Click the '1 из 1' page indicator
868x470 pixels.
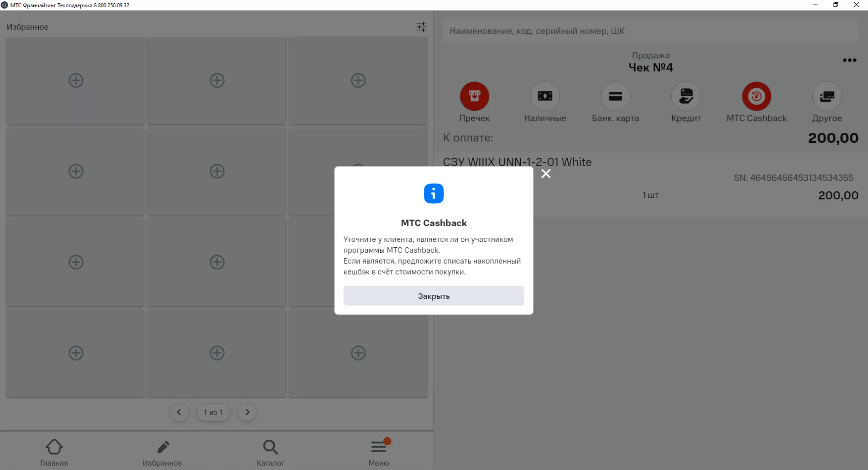tap(213, 412)
